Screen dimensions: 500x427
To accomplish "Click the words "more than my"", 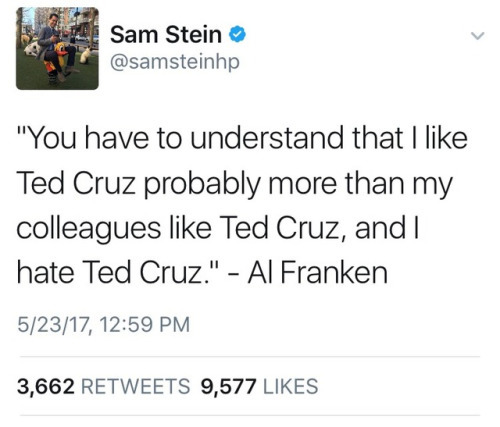I will [x=360, y=184].
